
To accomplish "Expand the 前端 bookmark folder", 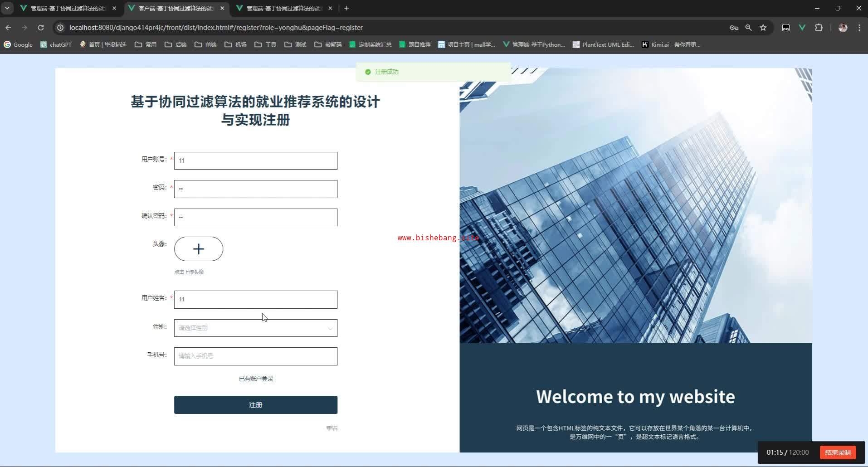I will [205, 44].
